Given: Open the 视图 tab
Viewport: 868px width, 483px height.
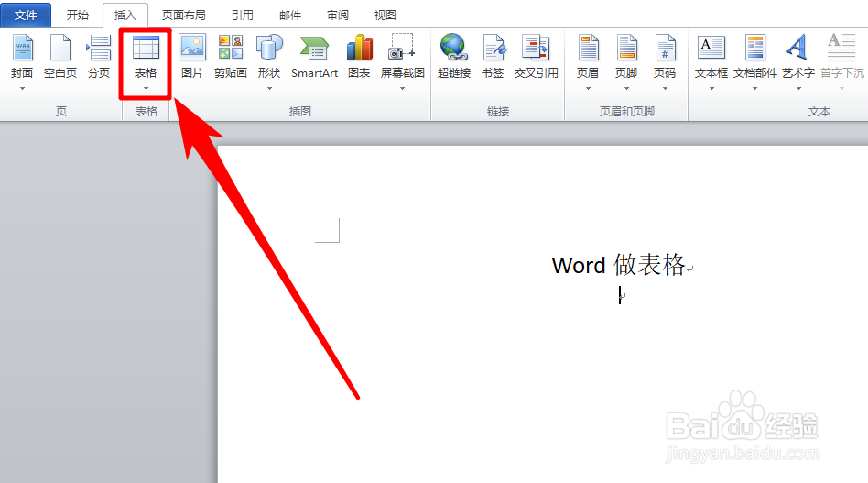Looking at the screenshot, I should click(385, 15).
